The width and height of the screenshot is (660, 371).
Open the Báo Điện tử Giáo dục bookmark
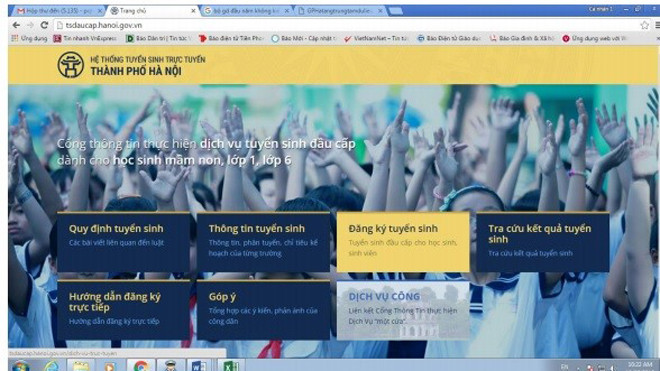coord(449,38)
